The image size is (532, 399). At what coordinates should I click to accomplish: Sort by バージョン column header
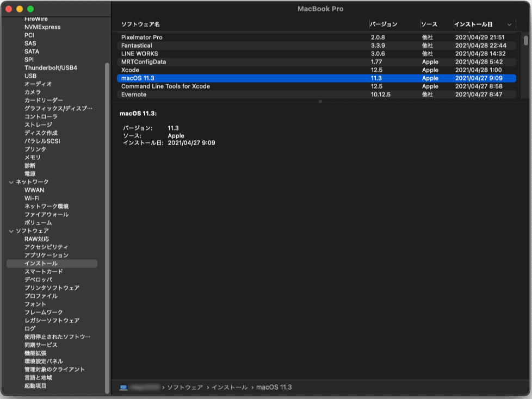383,24
